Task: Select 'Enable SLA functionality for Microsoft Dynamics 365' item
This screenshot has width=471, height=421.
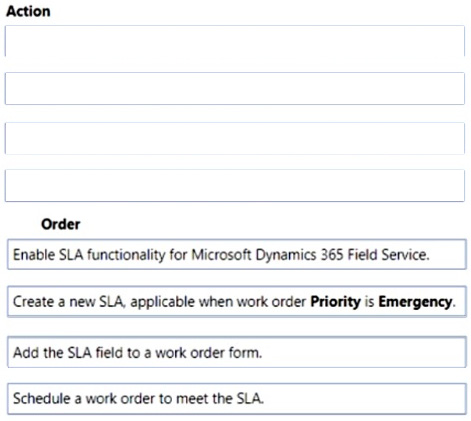Action: [237, 254]
